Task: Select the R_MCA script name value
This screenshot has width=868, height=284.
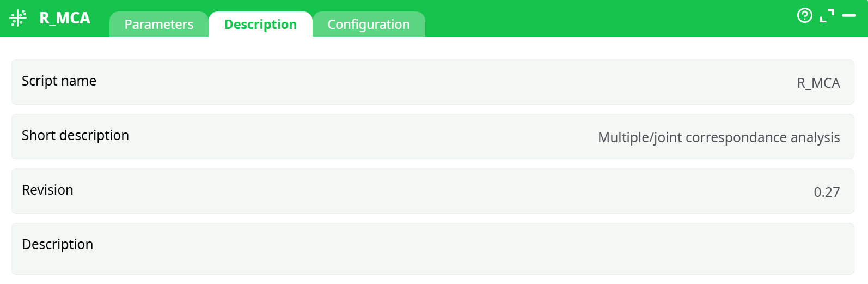Action: point(818,83)
